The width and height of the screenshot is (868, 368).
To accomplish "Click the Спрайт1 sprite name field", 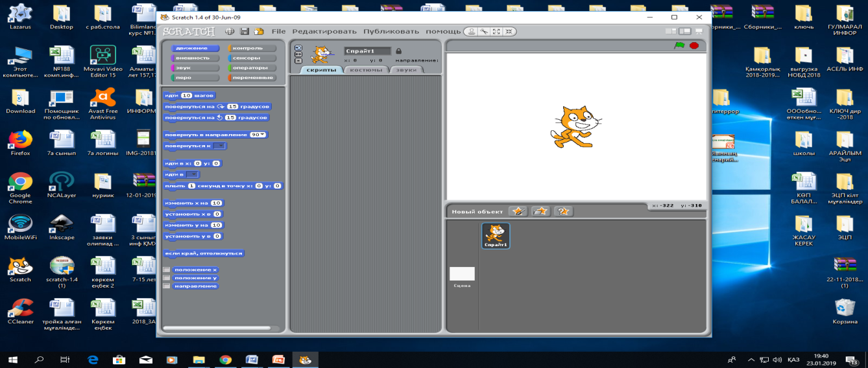I will tap(367, 51).
